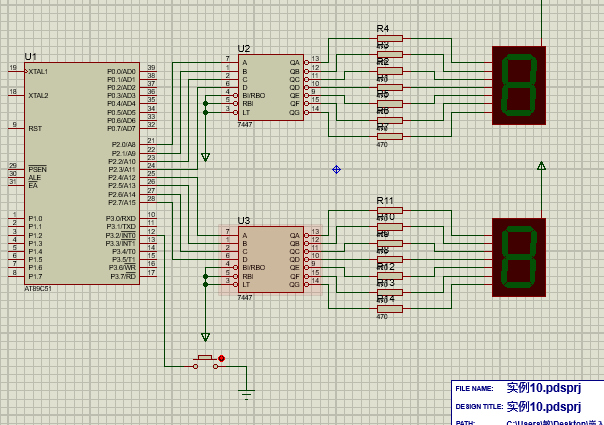Click the XTAL1 pin label
Viewport: 604px width, 425px height.
point(38,72)
